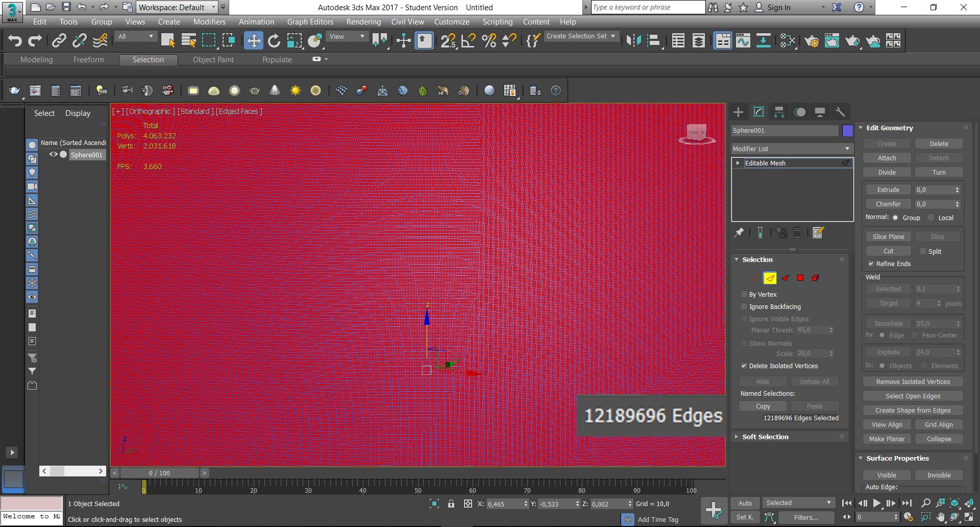This screenshot has height=527, width=980.
Task: Toggle visibility eye of Sphere001
Action: point(53,154)
